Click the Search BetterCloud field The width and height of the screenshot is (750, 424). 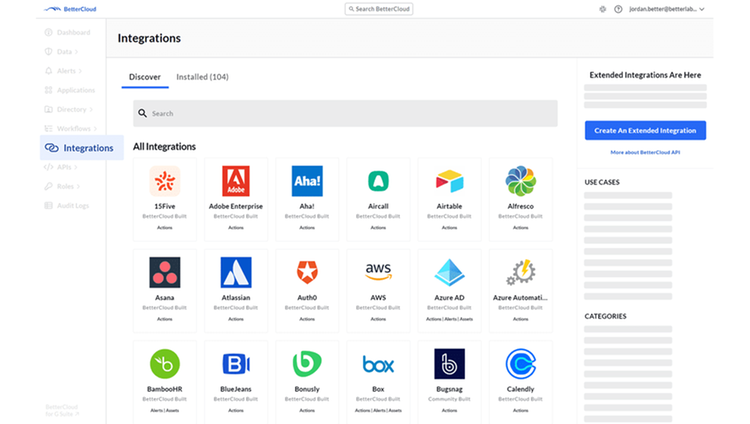tap(379, 9)
